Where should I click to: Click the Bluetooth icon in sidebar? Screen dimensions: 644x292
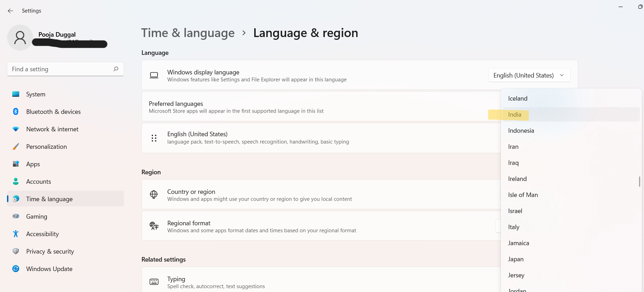(16, 111)
